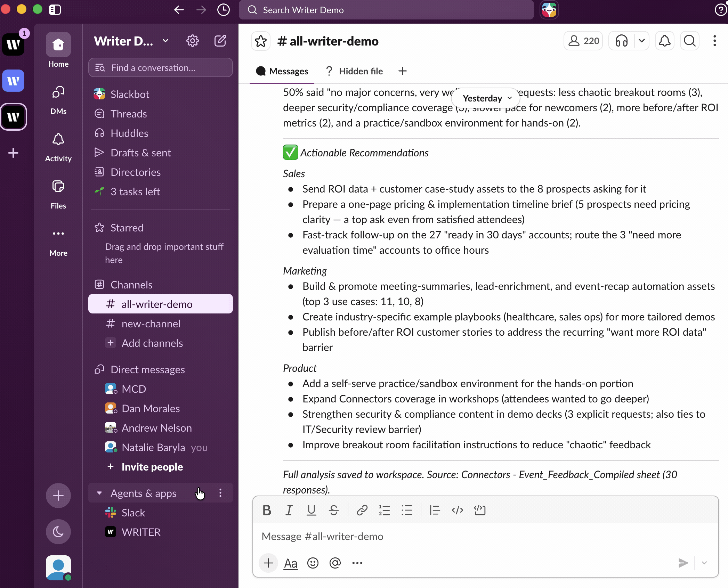
Task: Hide formatting toolbar with Aa button
Action: [291, 563]
